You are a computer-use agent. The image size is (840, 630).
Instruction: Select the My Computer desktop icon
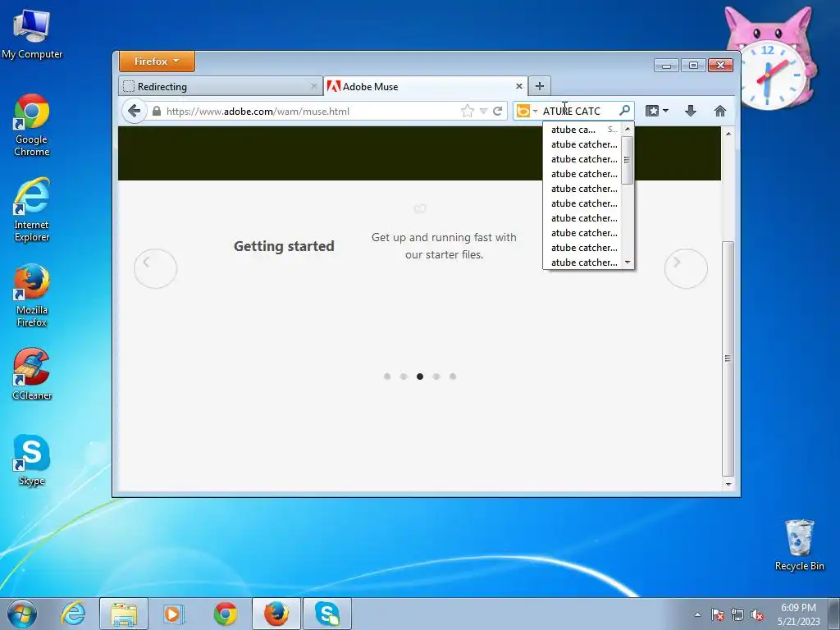tap(32, 34)
